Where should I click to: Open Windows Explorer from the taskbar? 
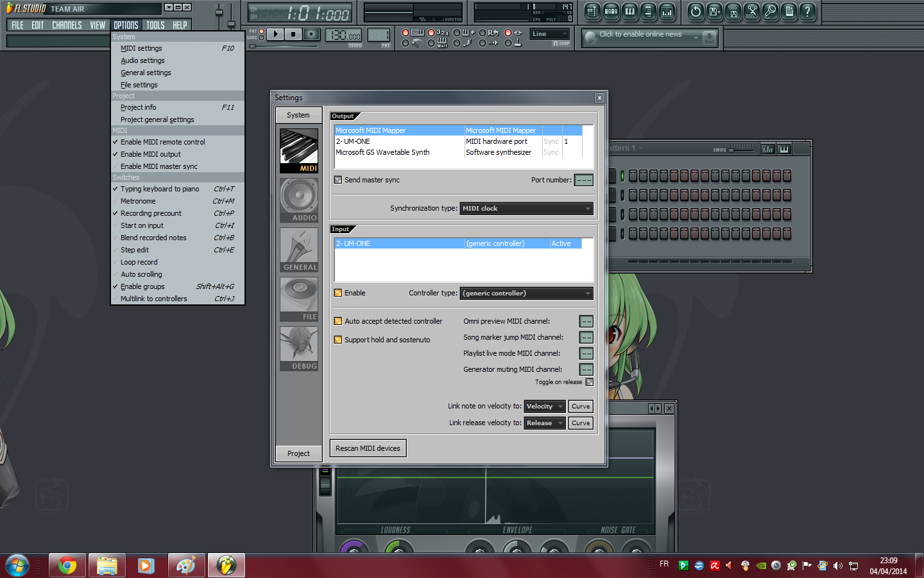tap(107, 566)
